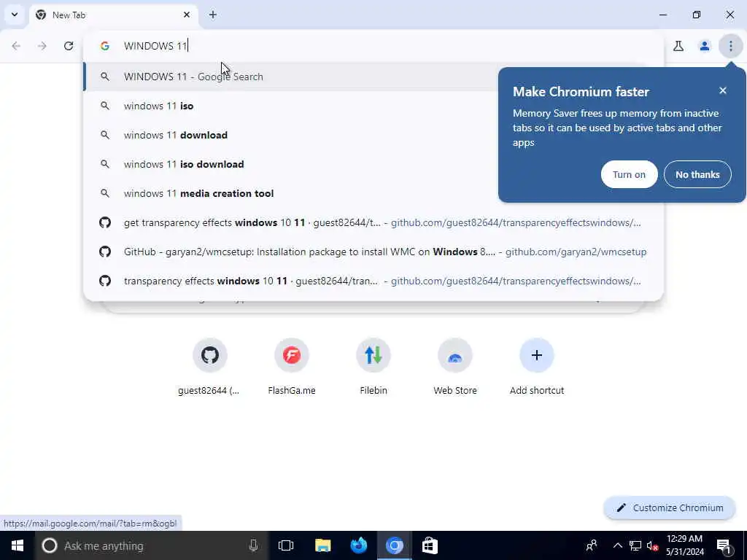
Task: Open Task View in the taskbar
Action: point(286,545)
